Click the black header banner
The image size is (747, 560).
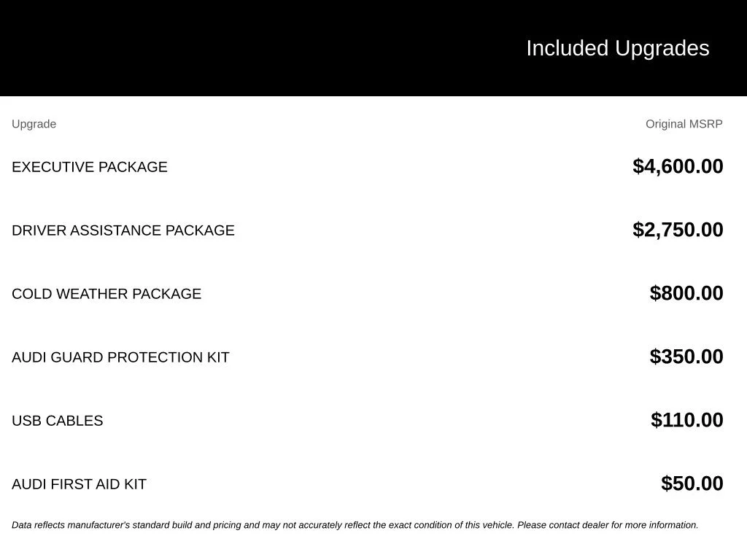click(373, 48)
